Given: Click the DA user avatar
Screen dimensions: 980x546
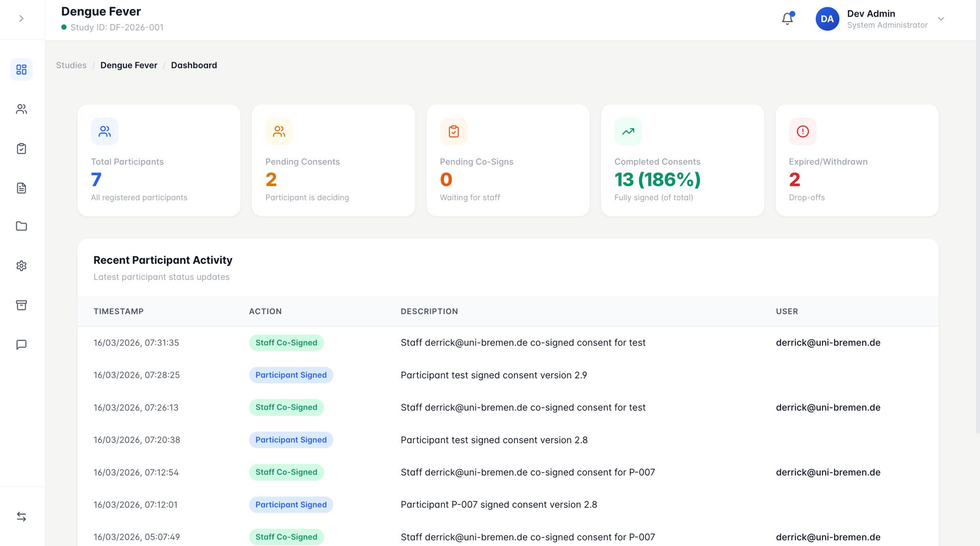Looking at the screenshot, I should (827, 19).
